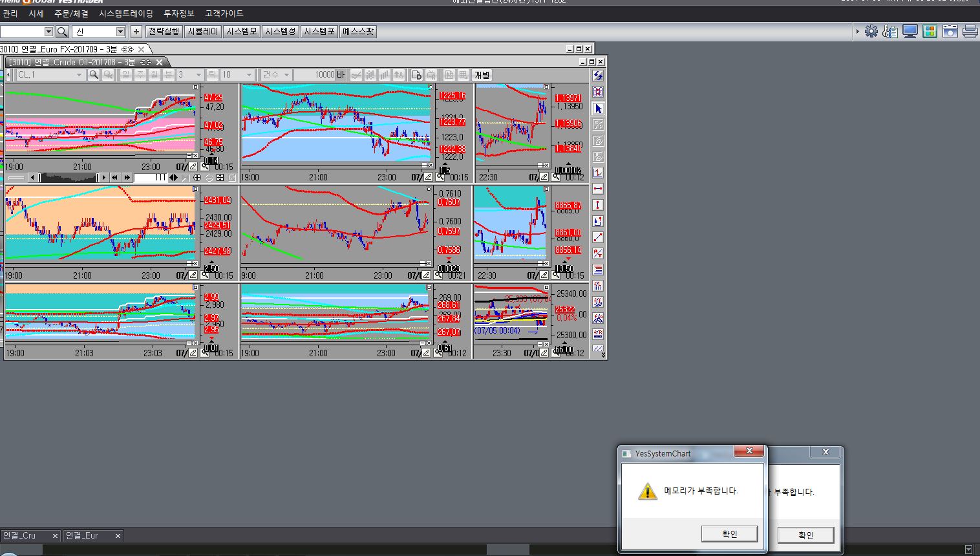980x556 pixels.
Task: Open the 투자정보 menu
Action: point(178,14)
